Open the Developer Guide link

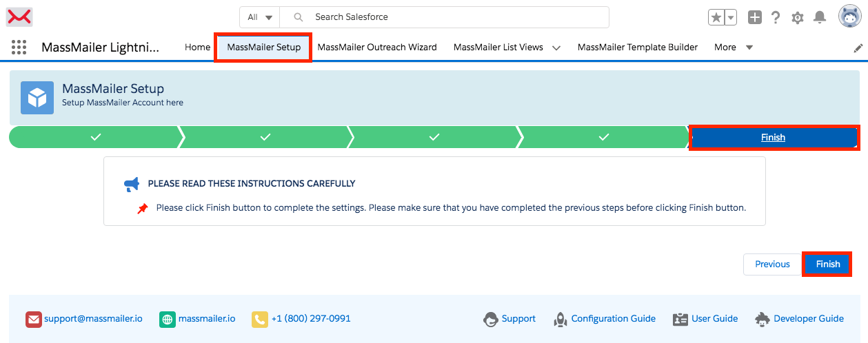pyautogui.click(x=809, y=319)
